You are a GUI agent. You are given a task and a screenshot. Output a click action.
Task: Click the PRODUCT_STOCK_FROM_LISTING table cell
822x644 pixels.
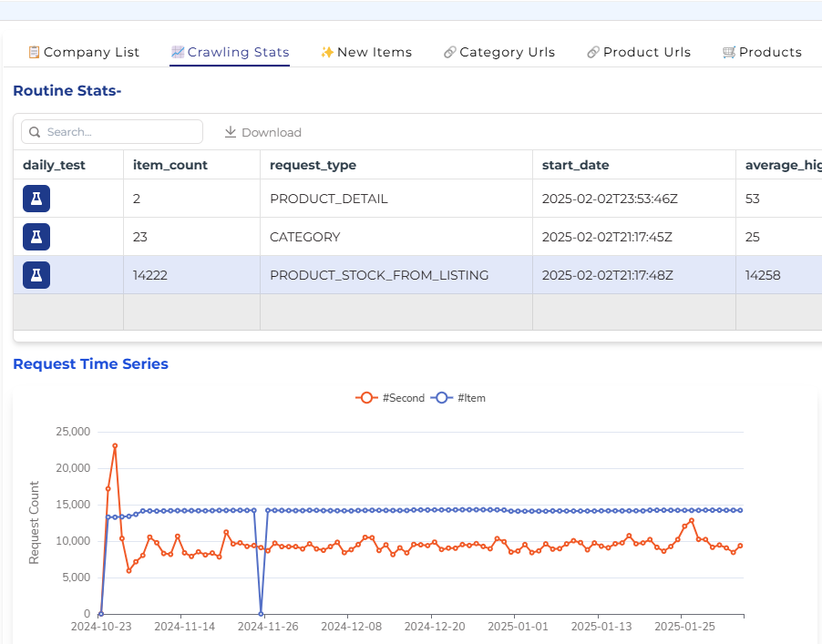[x=379, y=275]
